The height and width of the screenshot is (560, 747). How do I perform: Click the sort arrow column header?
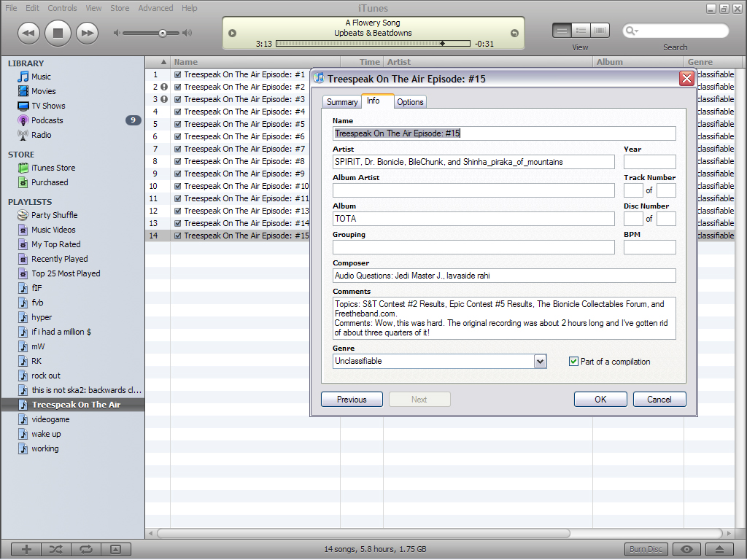[x=163, y=62]
